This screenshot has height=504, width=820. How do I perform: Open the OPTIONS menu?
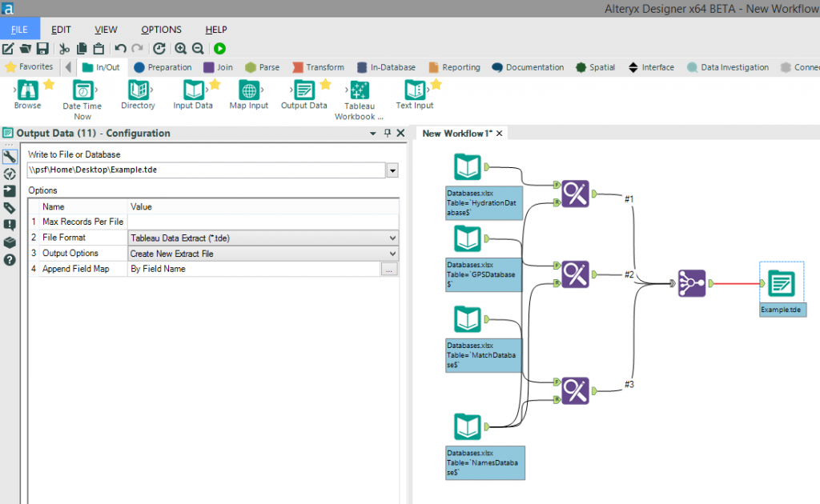161,30
